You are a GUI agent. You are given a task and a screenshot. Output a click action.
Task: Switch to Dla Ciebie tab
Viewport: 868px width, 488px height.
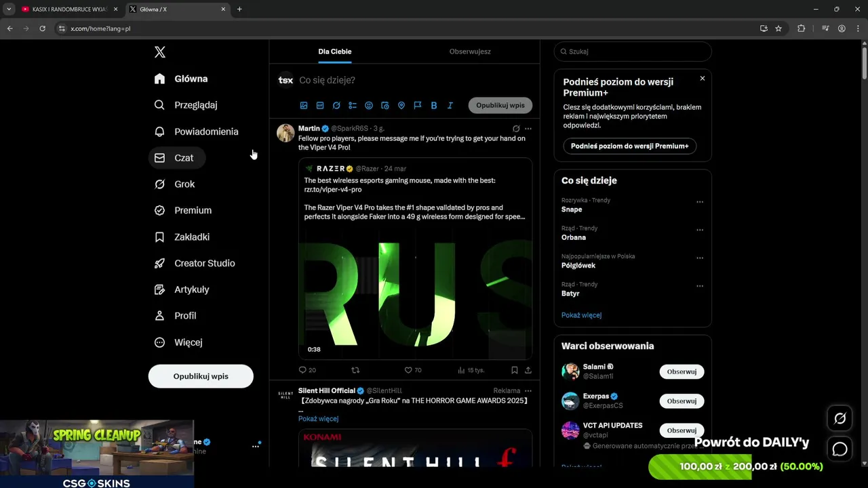335,52
